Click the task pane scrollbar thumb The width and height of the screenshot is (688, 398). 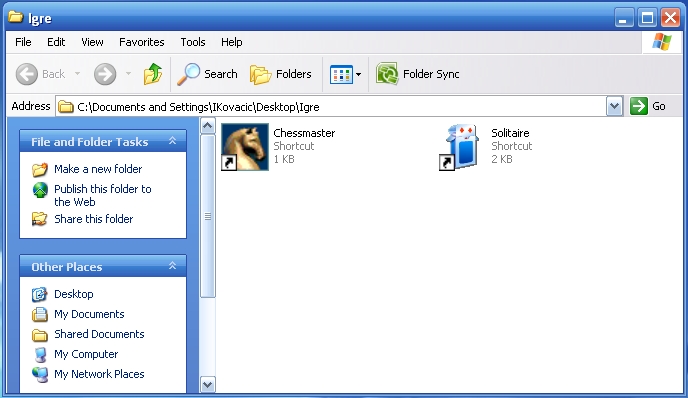208,216
